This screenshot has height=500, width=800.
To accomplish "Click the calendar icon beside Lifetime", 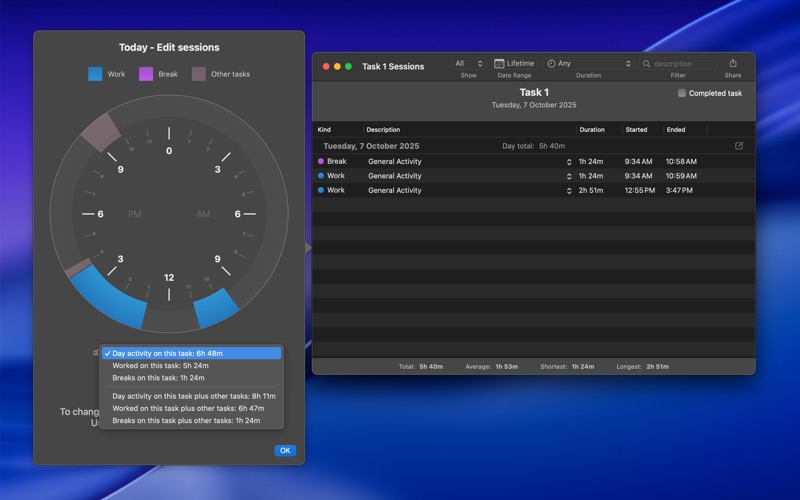I will pyautogui.click(x=499, y=63).
